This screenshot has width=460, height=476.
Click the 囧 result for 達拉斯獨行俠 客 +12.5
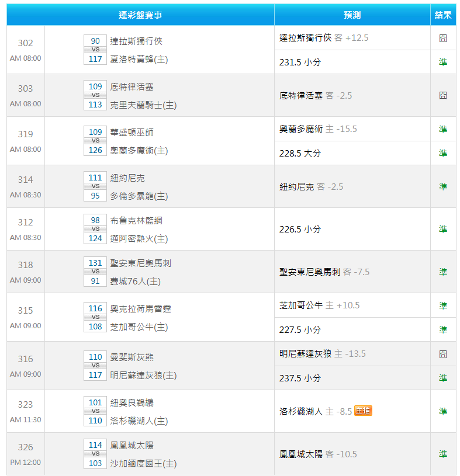click(x=443, y=38)
